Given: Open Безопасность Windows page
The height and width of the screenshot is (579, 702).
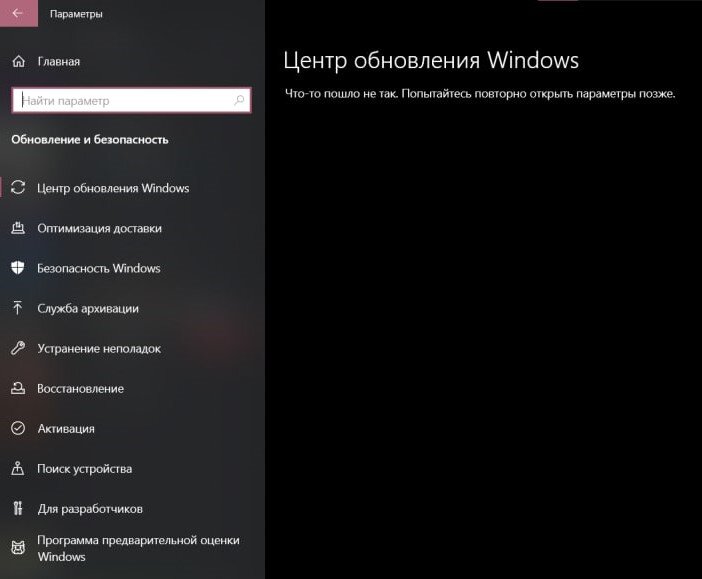Looking at the screenshot, I should click(x=98, y=268).
